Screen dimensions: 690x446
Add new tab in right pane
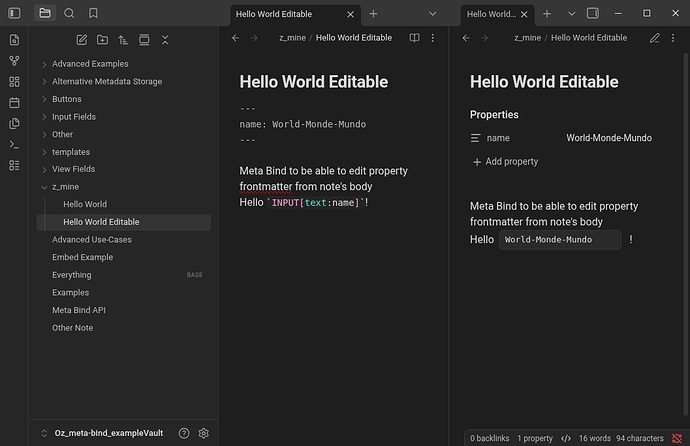(547, 14)
